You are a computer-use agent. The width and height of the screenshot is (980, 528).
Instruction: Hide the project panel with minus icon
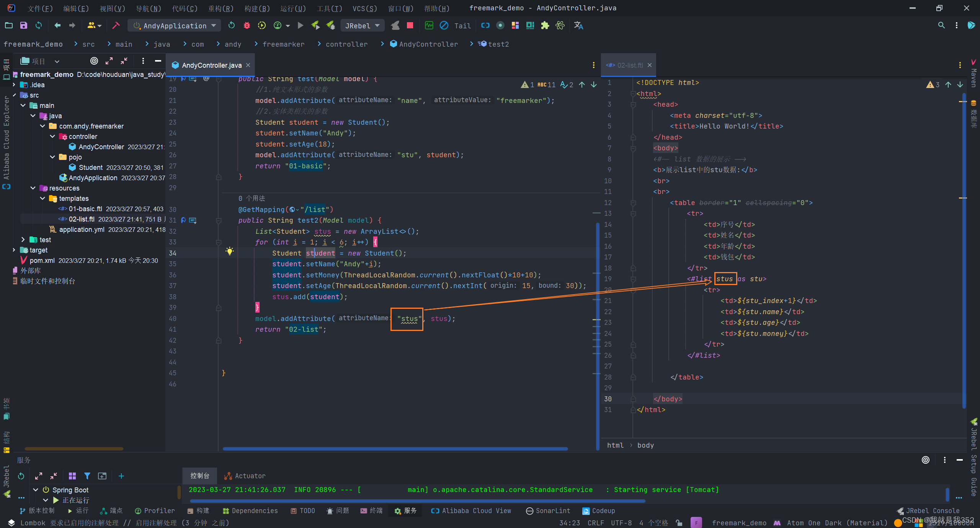158,61
